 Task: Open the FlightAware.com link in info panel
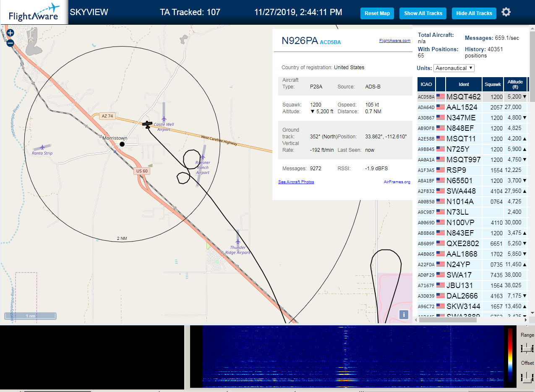pos(394,41)
